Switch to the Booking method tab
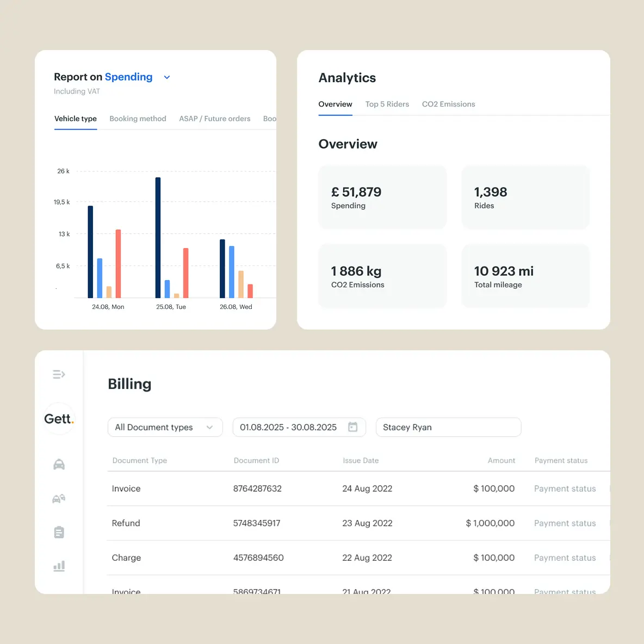Viewport: 644px width, 644px height. (x=138, y=119)
